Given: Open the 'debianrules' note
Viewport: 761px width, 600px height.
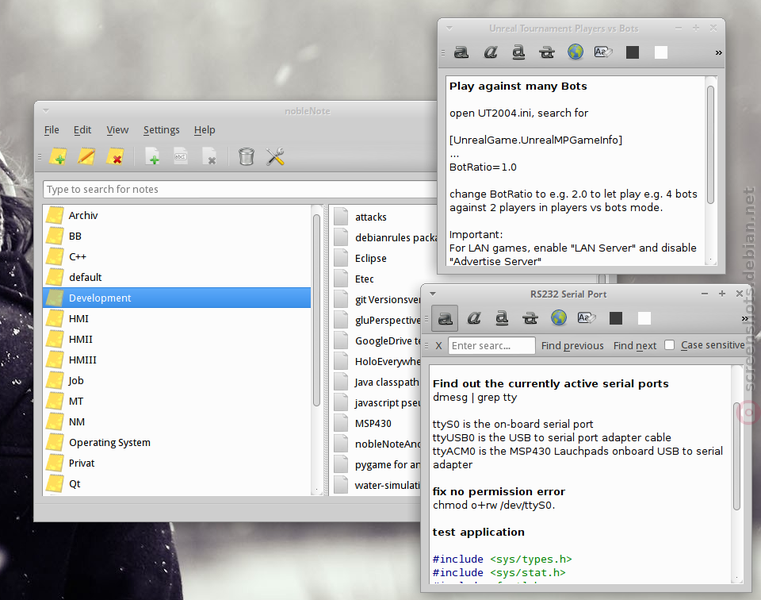Looking at the screenshot, I should 383,238.
